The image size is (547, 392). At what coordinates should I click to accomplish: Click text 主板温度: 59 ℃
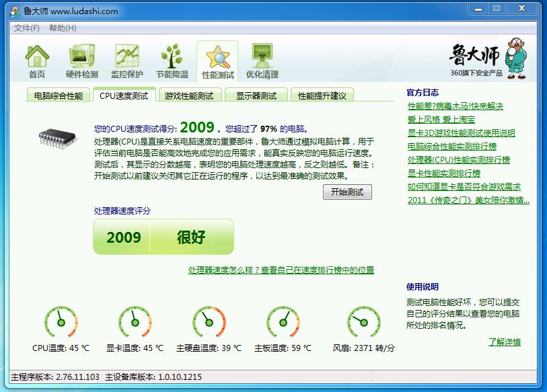[283, 348]
